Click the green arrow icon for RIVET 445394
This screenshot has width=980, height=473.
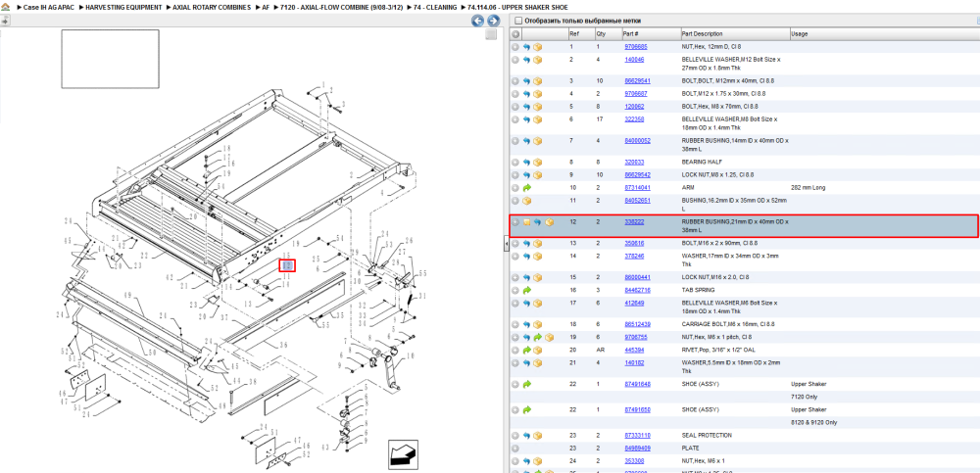click(527, 350)
